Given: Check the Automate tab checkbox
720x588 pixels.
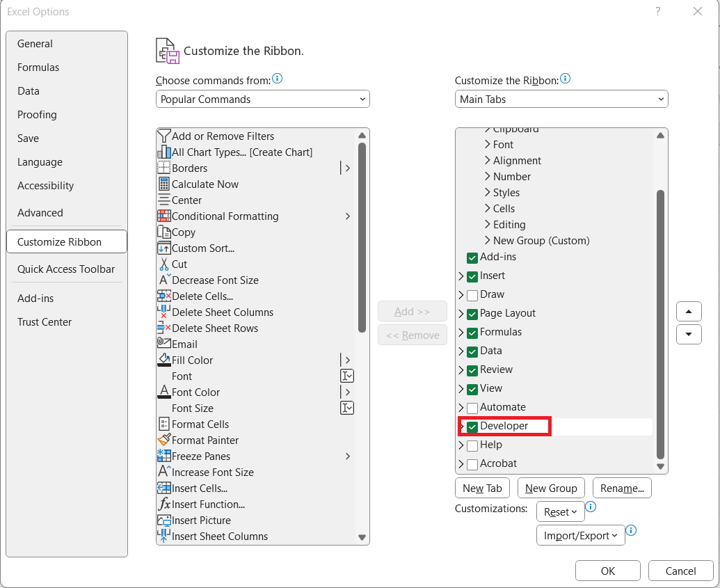Looking at the screenshot, I should 472,408.
